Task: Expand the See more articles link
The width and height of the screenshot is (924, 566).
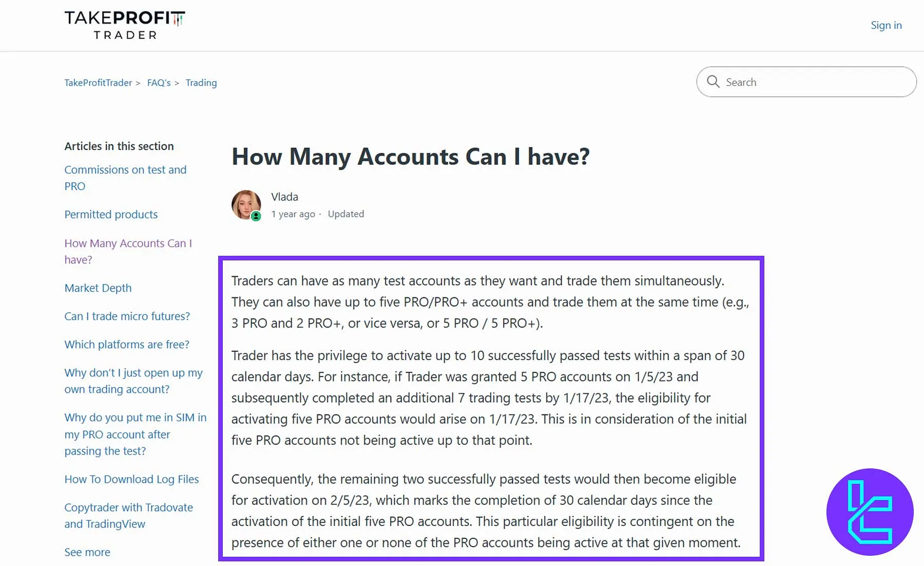Action: [x=87, y=552]
